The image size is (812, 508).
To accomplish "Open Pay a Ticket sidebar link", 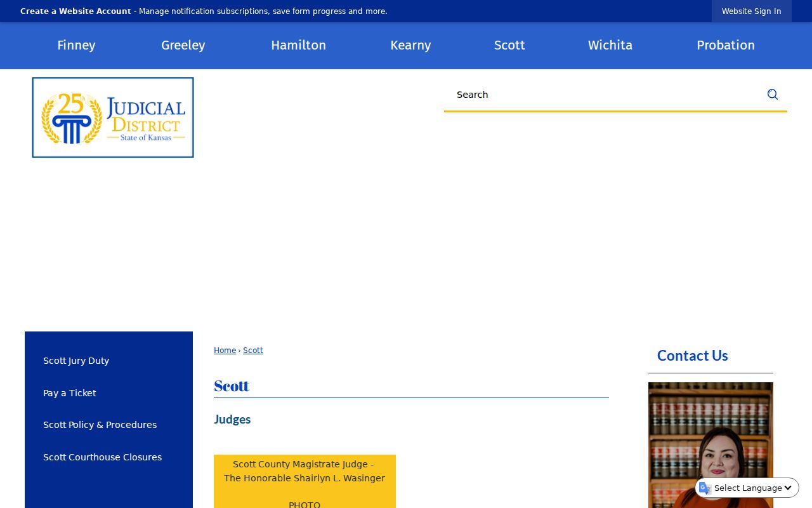I will 70,393.
